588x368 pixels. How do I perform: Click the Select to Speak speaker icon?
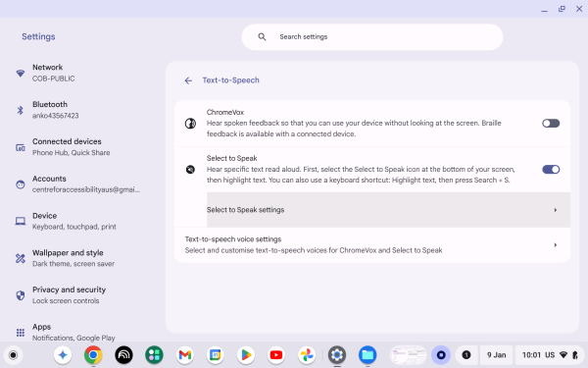pyautogui.click(x=190, y=170)
